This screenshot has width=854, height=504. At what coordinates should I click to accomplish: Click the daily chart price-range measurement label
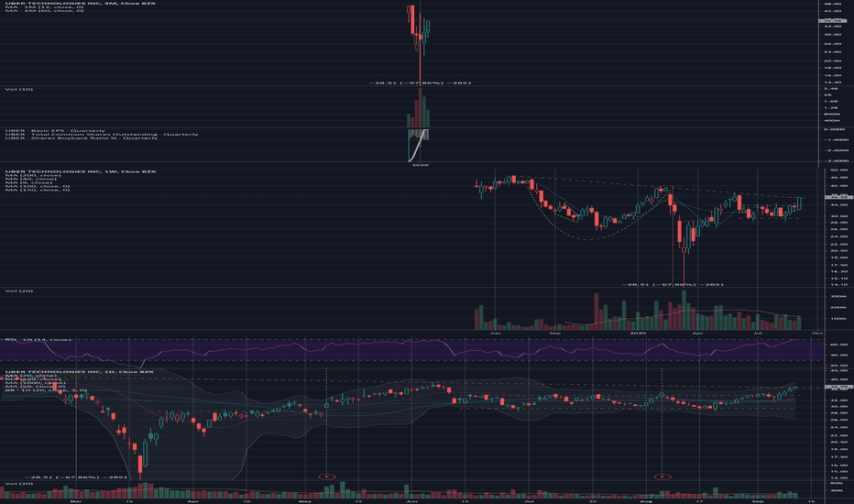pos(76,477)
